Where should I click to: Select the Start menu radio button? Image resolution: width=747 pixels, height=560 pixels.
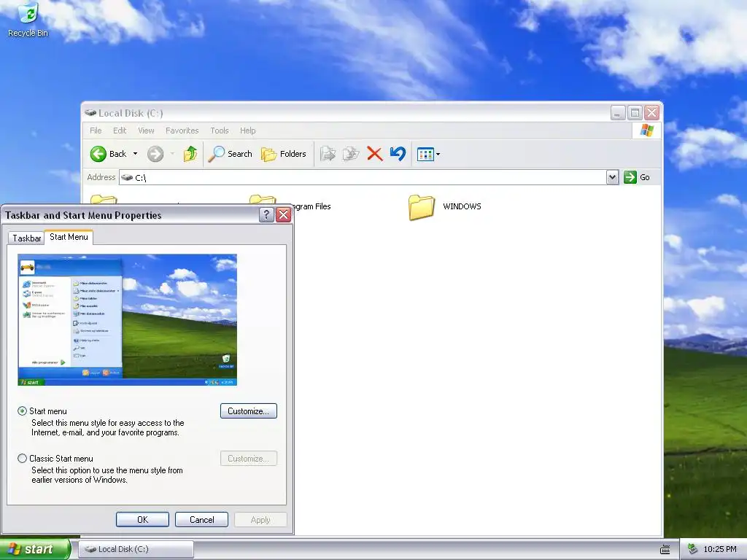coord(22,411)
